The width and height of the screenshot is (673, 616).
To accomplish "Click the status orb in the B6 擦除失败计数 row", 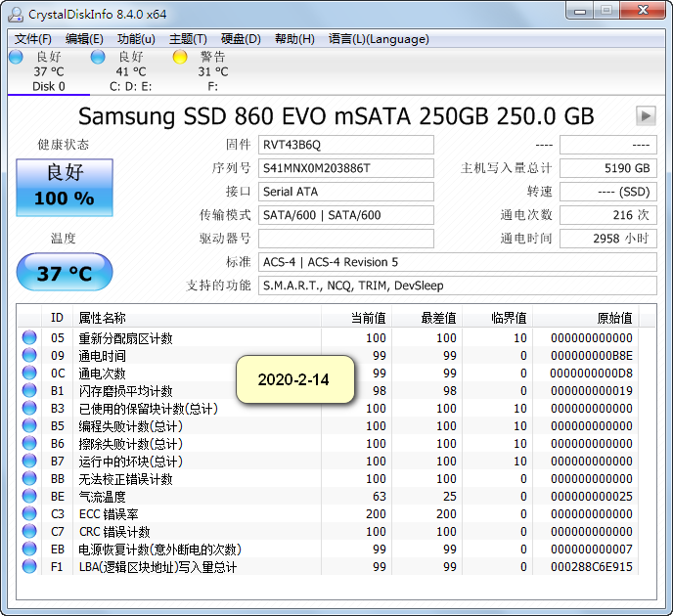I will point(29,443).
